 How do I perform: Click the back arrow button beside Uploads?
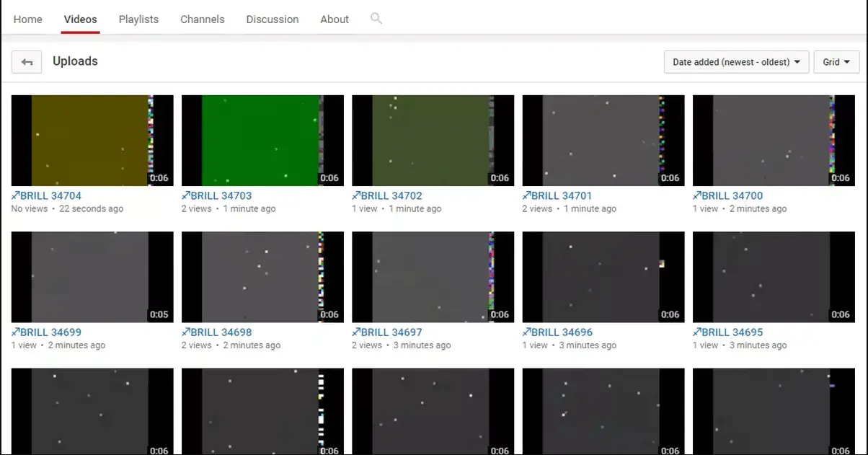pos(27,62)
